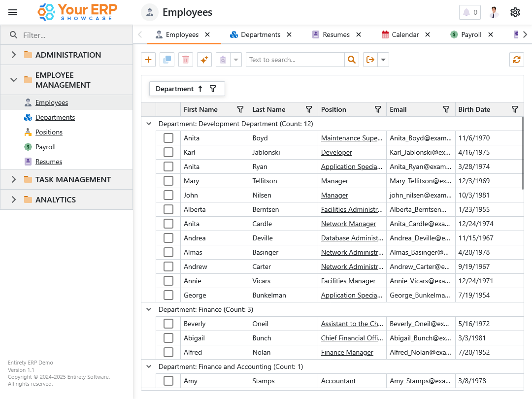The image size is (532, 399).
Task: Open the export dropdown arrow
Action: tap(383, 60)
